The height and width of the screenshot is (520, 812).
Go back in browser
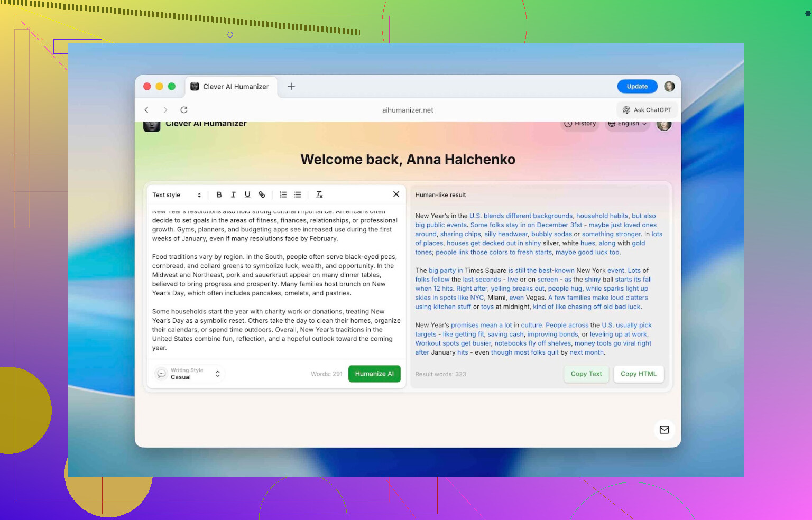pos(146,110)
